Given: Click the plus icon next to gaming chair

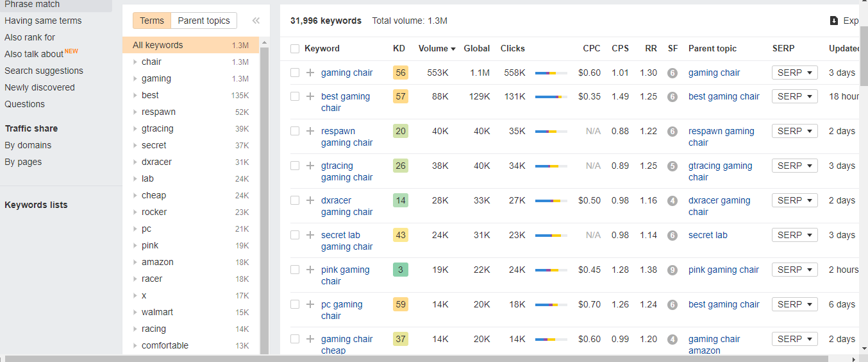Looking at the screenshot, I should (310, 73).
